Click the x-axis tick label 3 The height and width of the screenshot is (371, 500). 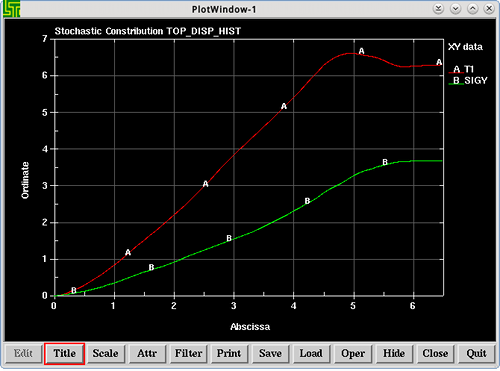point(233,306)
